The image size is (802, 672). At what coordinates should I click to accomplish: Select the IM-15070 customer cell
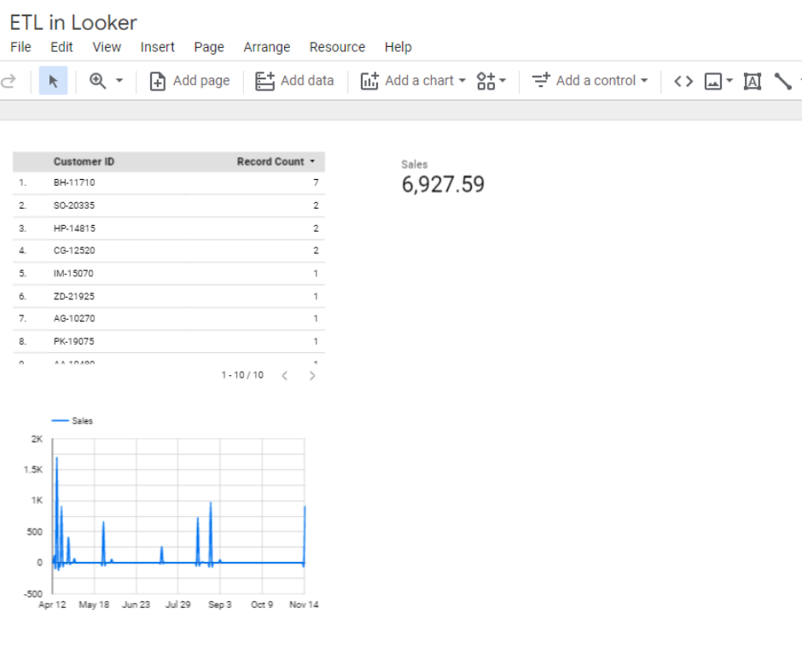point(73,274)
